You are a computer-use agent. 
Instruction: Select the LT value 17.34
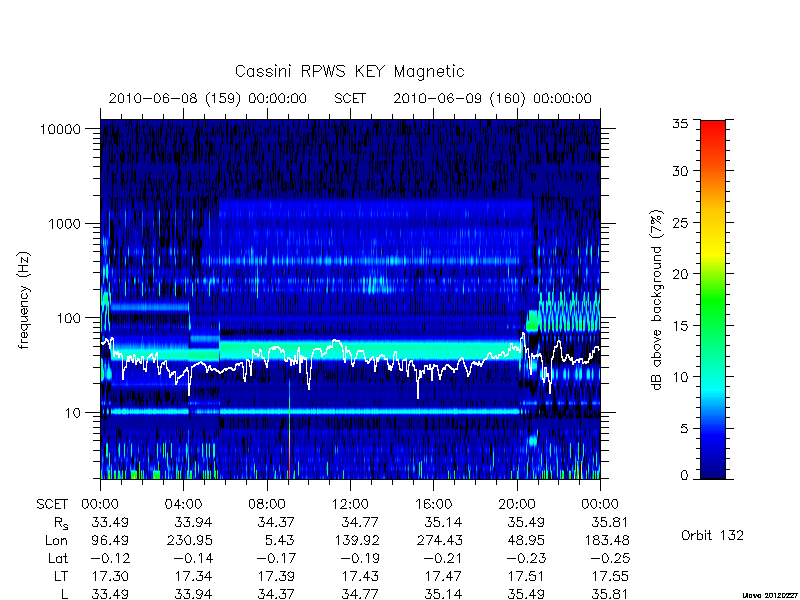193,577
